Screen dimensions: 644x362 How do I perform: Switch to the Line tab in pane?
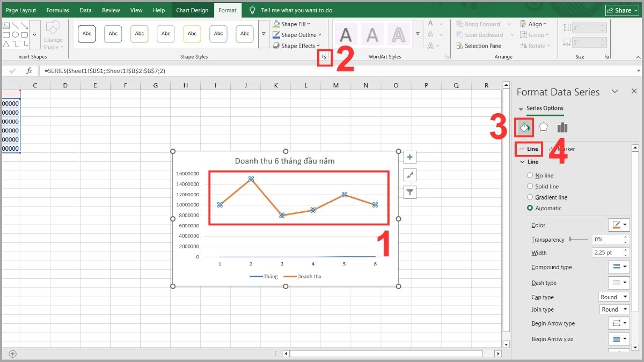(x=529, y=149)
